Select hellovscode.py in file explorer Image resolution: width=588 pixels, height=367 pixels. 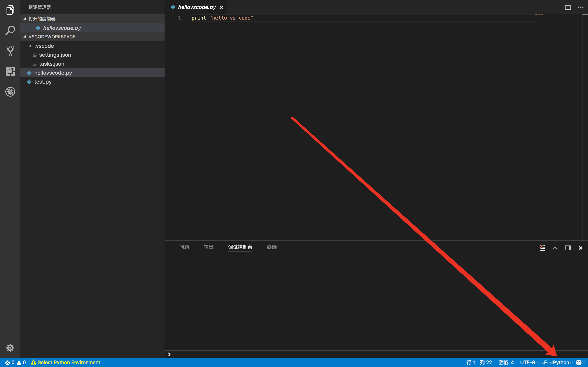[53, 72]
